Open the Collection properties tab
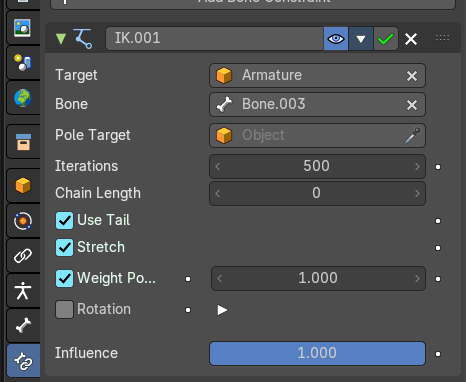 point(23,142)
